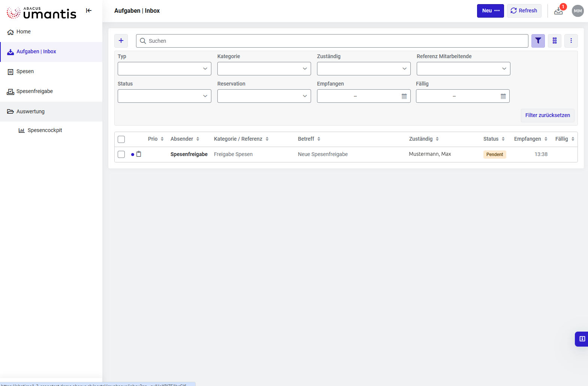
Task: Click the plus icon beside search
Action: (x=121, y=41)
